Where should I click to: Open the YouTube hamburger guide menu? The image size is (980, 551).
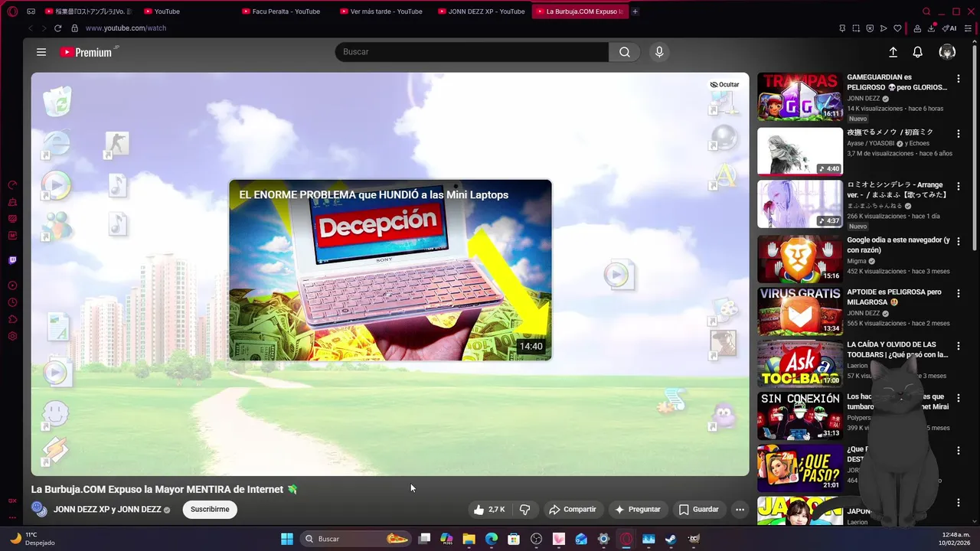[41, 52]
